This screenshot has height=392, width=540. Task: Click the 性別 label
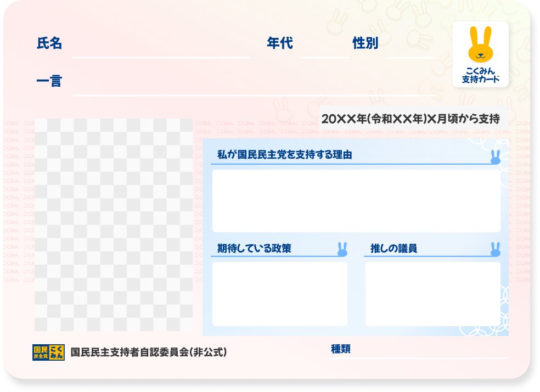(365, 43)
